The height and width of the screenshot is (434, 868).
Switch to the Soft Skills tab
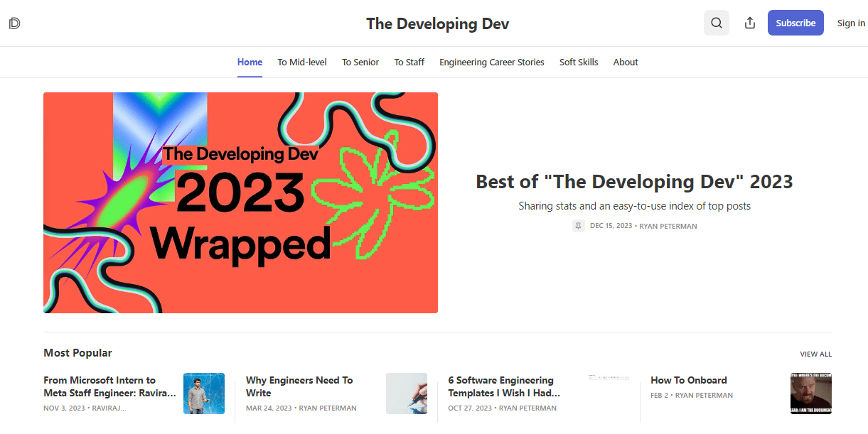coord(578,62)
